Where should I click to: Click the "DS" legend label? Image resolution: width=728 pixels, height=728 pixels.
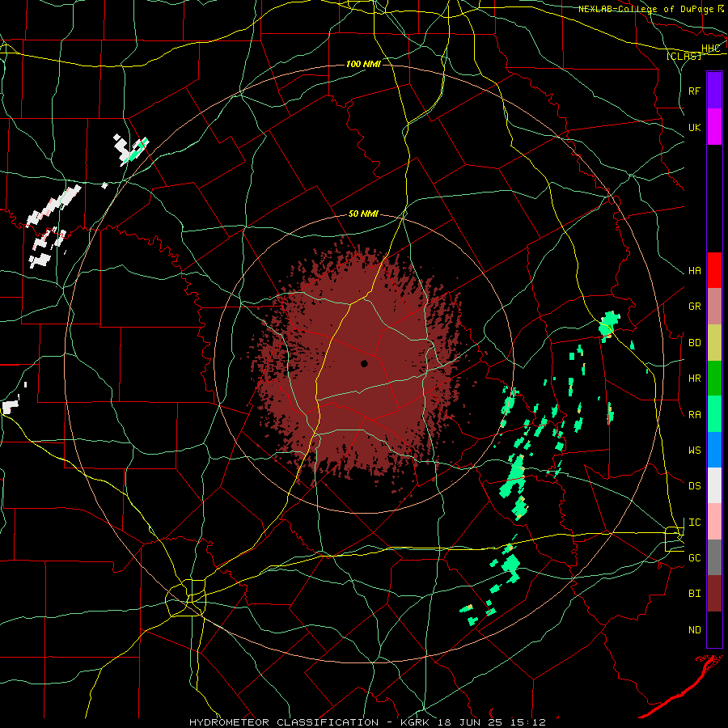click(x=694, y=486)
